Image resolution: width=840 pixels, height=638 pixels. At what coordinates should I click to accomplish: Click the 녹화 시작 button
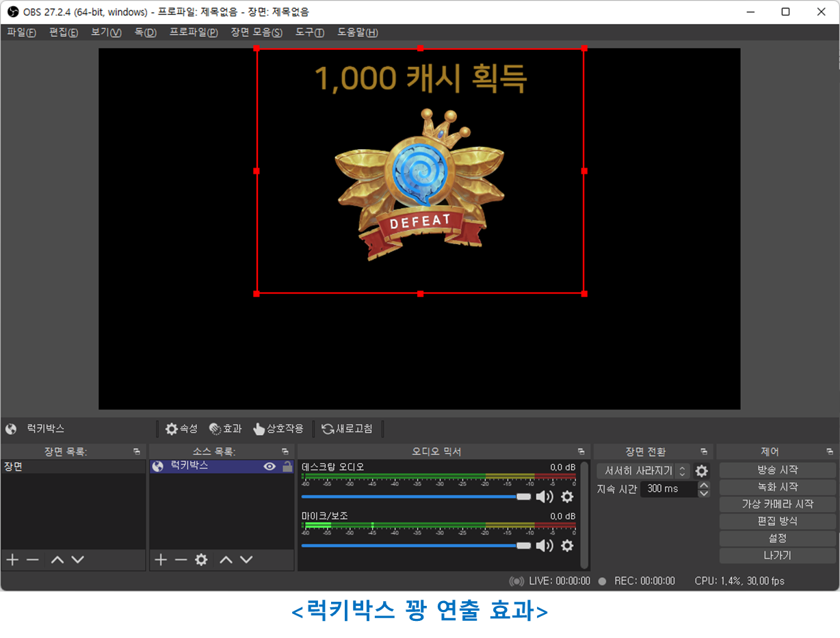[x=778, y=488]
